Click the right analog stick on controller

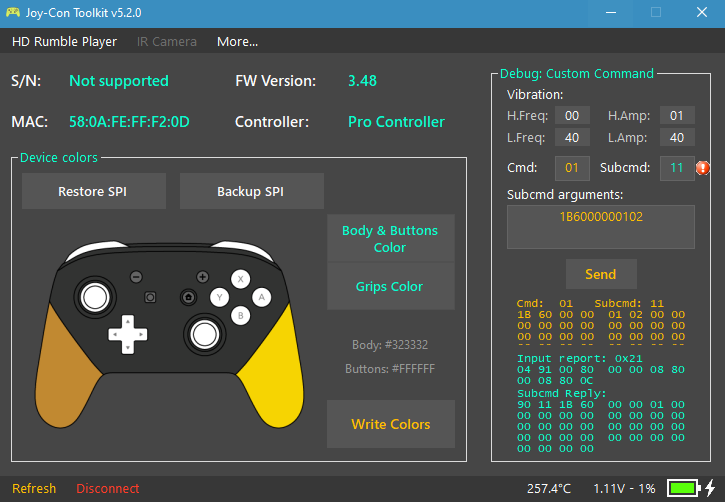pyautogui.click(x=204, y=334)
